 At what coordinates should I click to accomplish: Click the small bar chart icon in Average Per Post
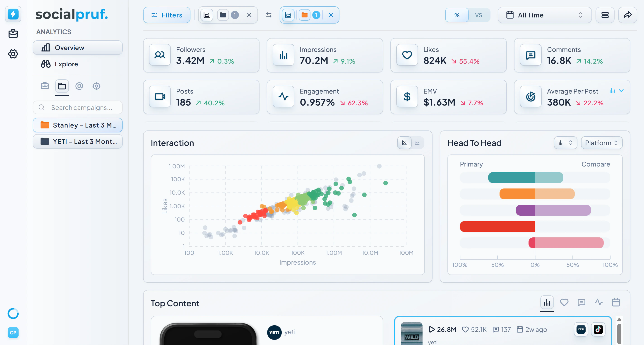pyautogui.click(x=612, y=91)
